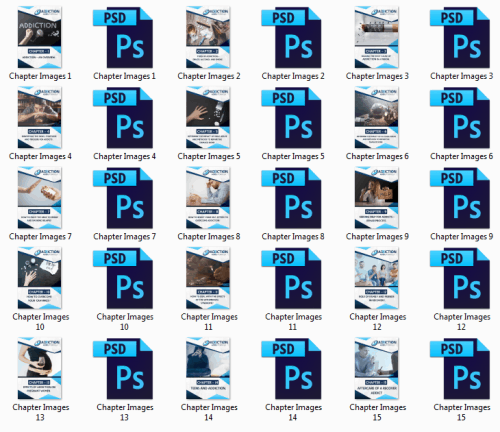Image resolution: width=500 pixels, height=432 pixels.
Task: Select the Chapter Images 1 cover thumbnail
Action: pos(40,37)
